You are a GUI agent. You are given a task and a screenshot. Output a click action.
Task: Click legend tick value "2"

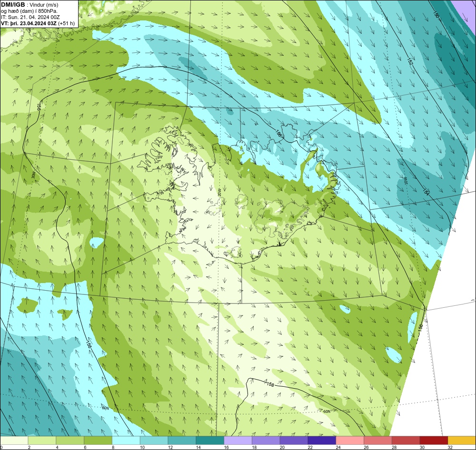29,447
